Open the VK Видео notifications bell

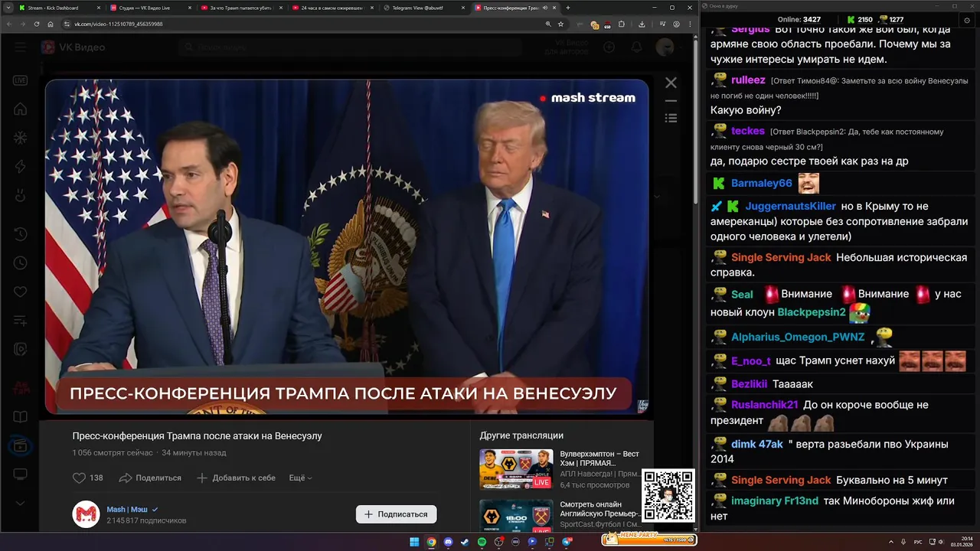[x=636, y=47]
